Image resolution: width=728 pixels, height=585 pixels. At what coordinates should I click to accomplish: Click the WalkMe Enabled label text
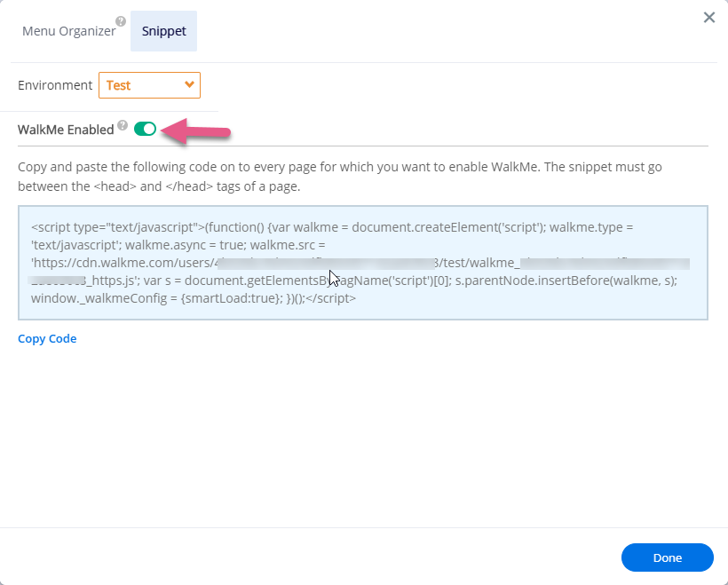66,130
